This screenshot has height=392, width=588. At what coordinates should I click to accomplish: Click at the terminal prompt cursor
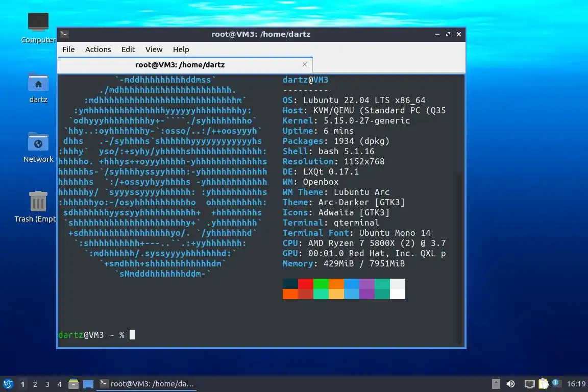click(x=132, y=335)
